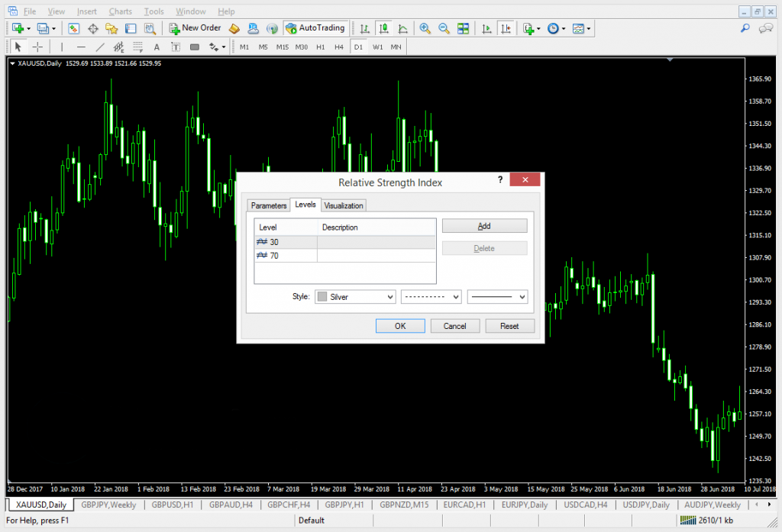Switch to Line Chart view

pos(402,28)
